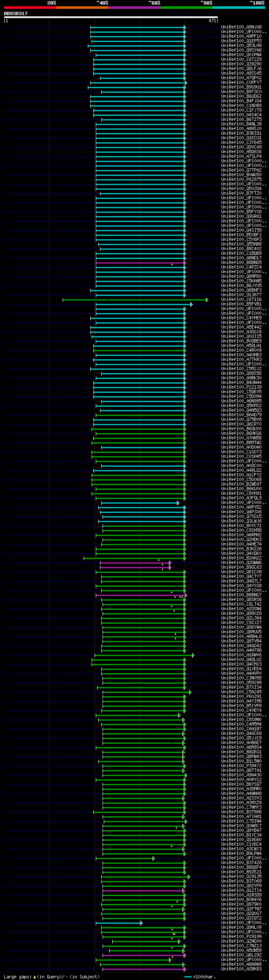Click the green alignment bar of C4R009

click(x=139, y=350)
